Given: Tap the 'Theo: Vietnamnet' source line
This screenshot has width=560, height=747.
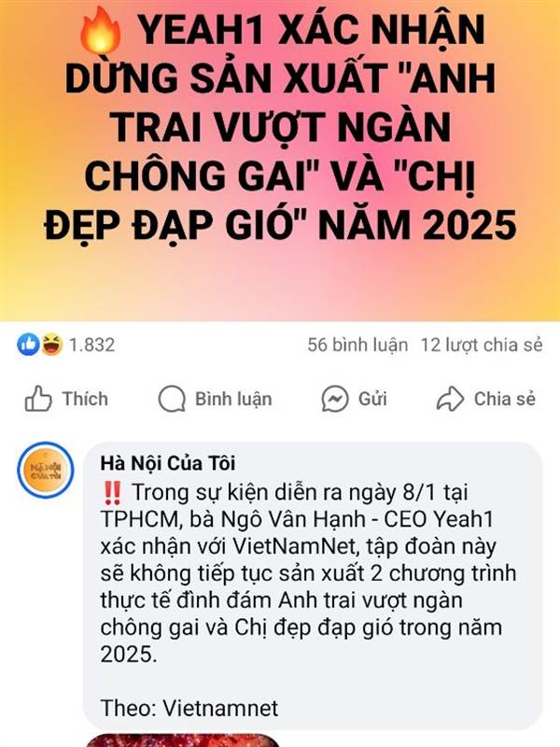Looking at the screenshot, I should pos(189,708).
